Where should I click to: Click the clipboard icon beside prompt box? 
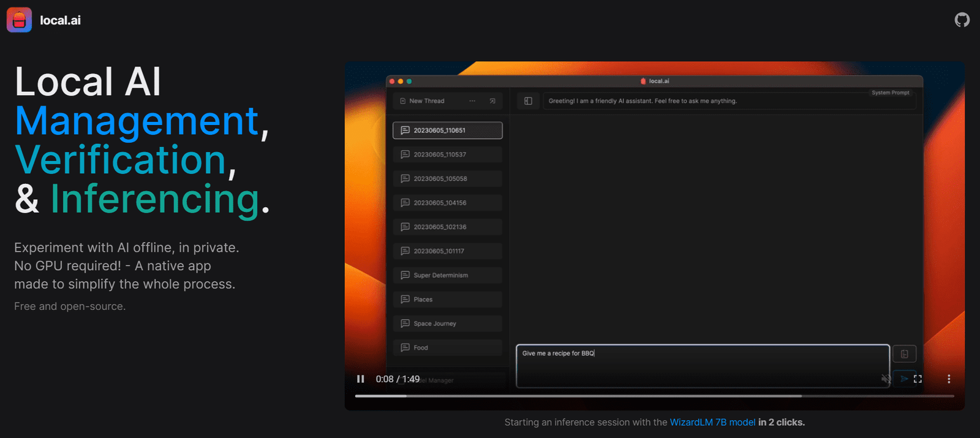904,353
